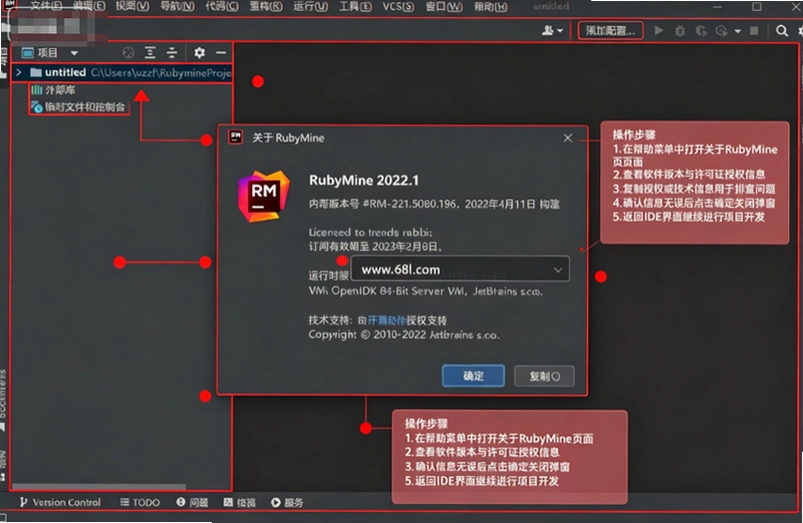
Task: Click the 添加配置... button
Action: [610, 31]
